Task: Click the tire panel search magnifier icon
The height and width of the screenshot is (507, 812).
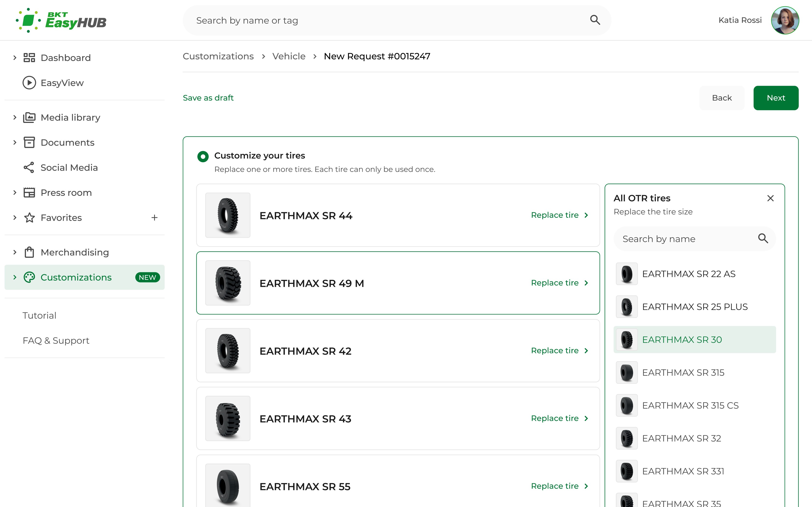Action: (763, 239)
